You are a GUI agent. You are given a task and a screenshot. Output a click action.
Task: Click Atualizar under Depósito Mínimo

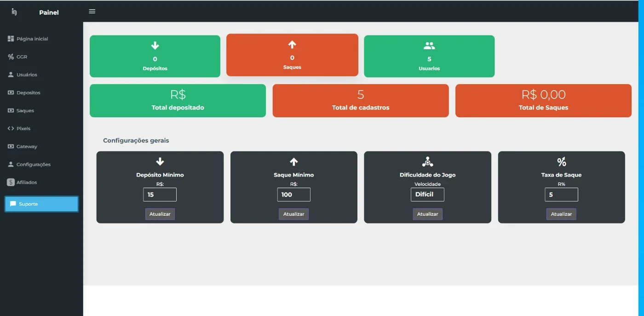point(160,214)
